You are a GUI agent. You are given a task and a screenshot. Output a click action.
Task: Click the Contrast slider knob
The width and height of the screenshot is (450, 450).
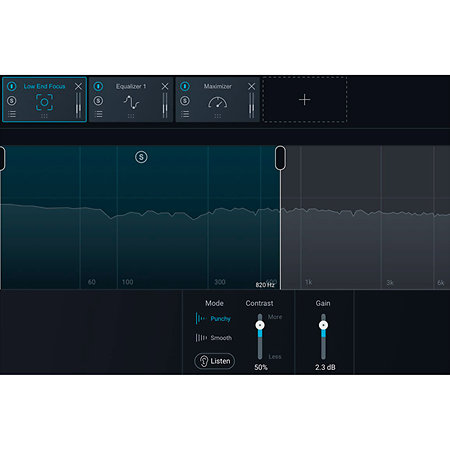pyautogui.click(x=260, y=325)
